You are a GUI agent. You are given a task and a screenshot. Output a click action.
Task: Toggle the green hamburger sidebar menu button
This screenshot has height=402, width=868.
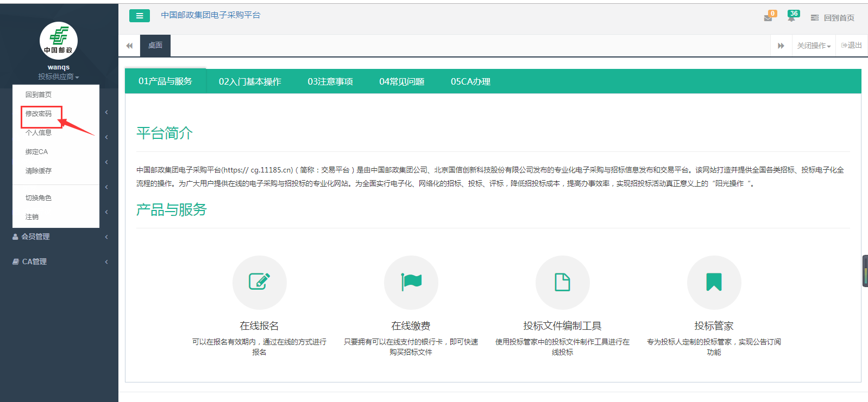coord(140,16)
